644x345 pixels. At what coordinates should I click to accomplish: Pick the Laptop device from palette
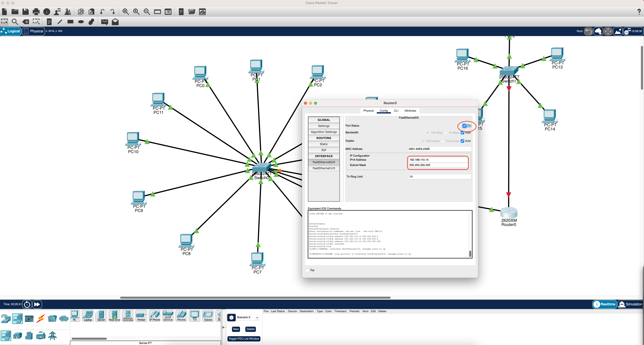tap(88, 316)
